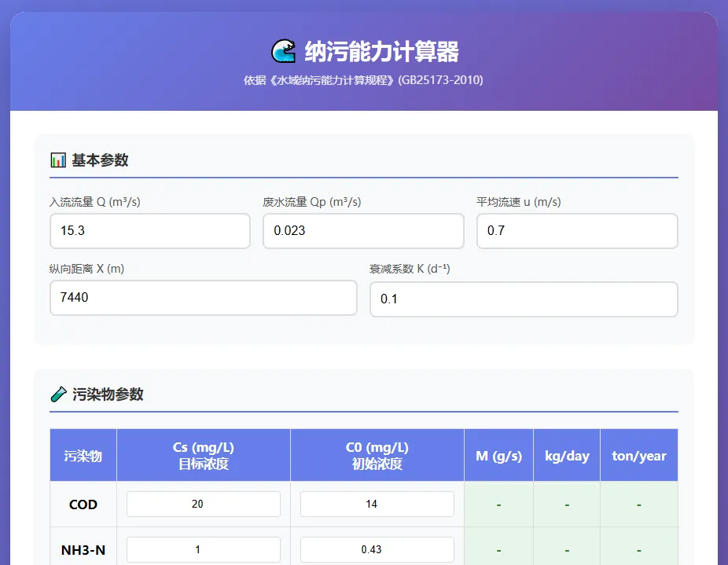Click the test tube icon beside 污染物参数

(58, 394)
